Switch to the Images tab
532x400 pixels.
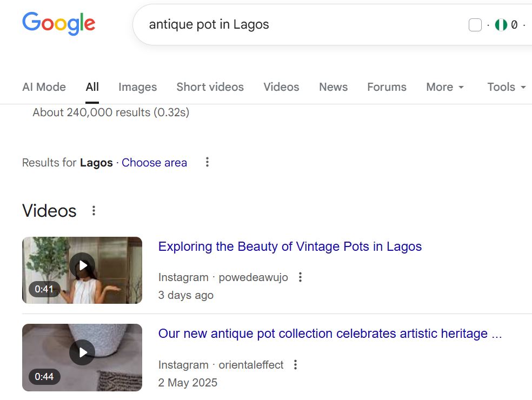coord(137,87)
